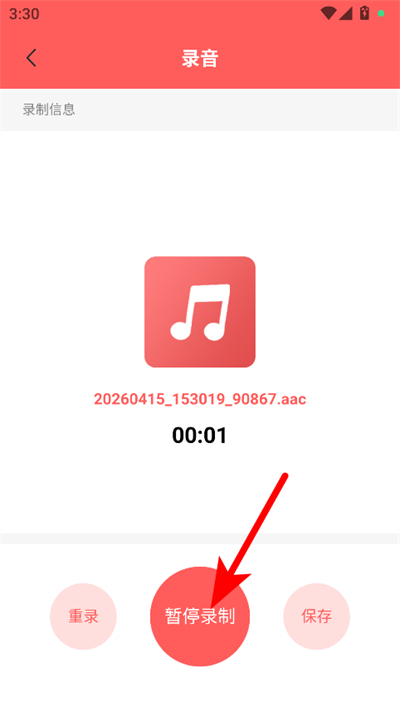The height and width of the screenshot is (711, 400).
Task: Tap the green microphone-in-use indicator dot
Action: point(381,14)
